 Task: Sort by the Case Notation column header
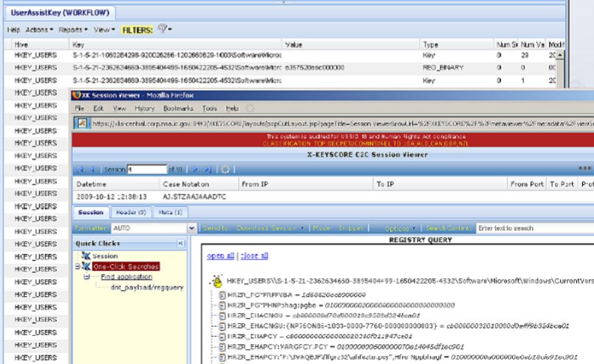(199, 184)
